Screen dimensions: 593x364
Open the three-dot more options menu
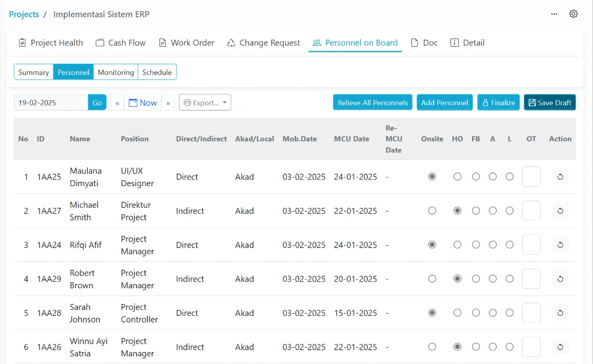(x=554, y=14)
